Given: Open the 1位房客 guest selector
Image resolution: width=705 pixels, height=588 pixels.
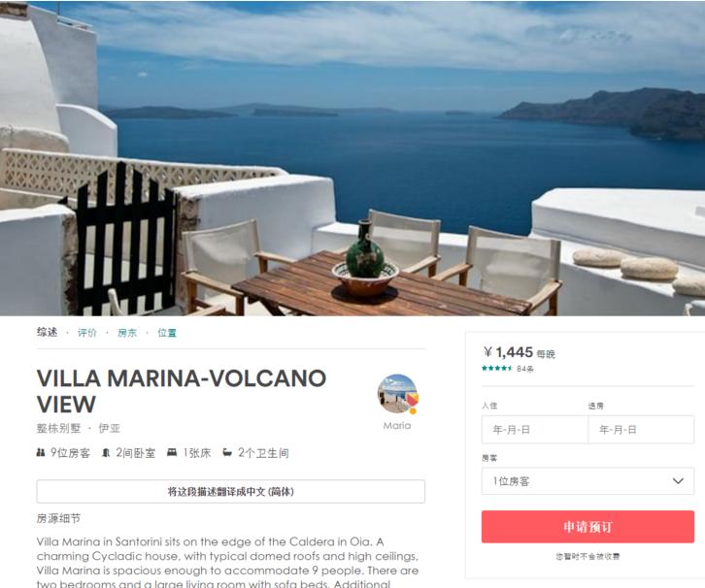Looking at the screenshot, I should 587,481.
